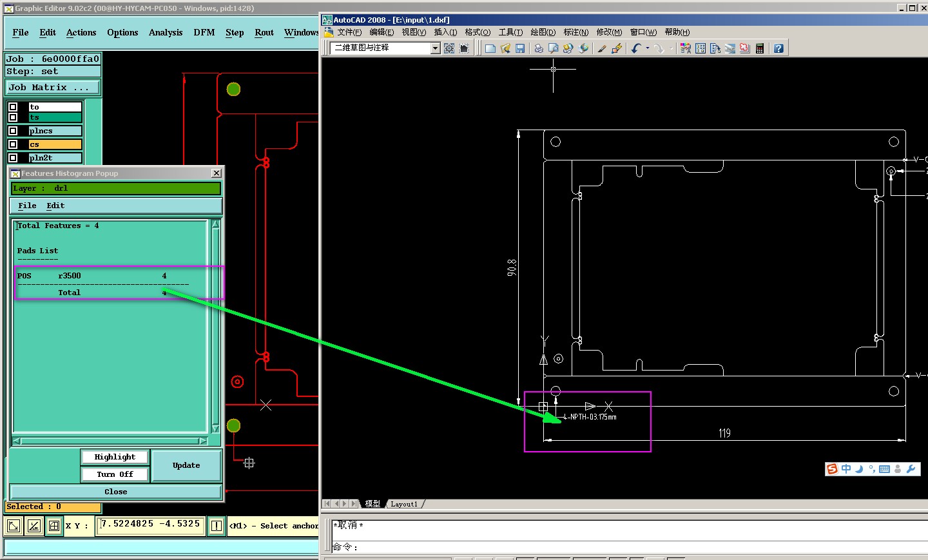Screen dimensions: 928x560
Task: Click scroll-down arrow in Features Histogram list
Action: pos(215,429)
